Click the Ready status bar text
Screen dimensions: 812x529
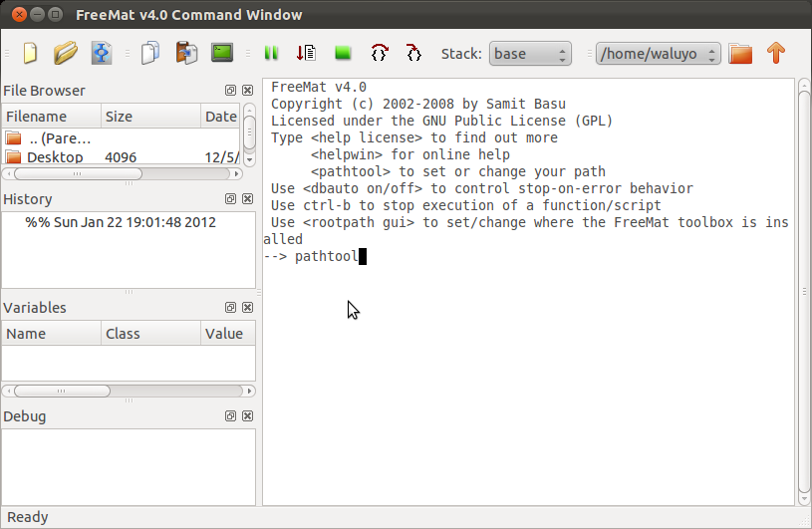point(28,517)
